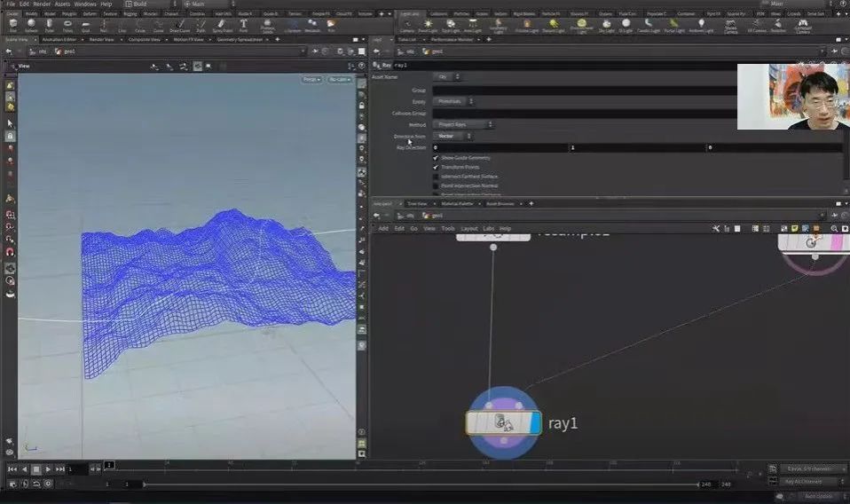Click the ray1 node in network
Screen dimensions: 850x504
[x=503, y=423]
